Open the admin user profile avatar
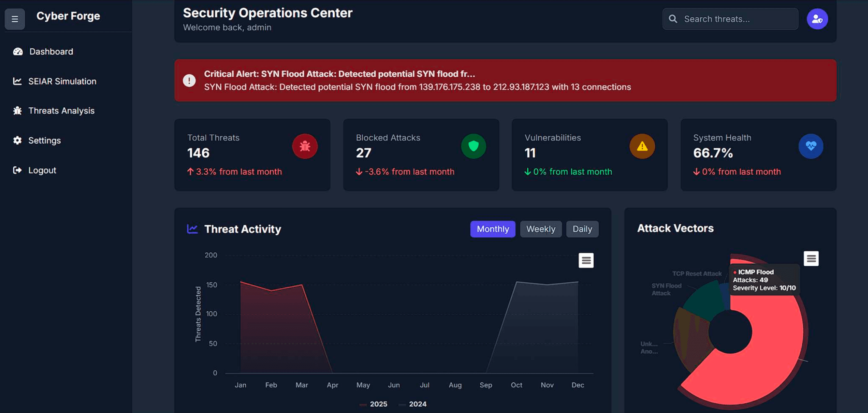The width and height of the screenshot is (868, 413). click(817, 19)
